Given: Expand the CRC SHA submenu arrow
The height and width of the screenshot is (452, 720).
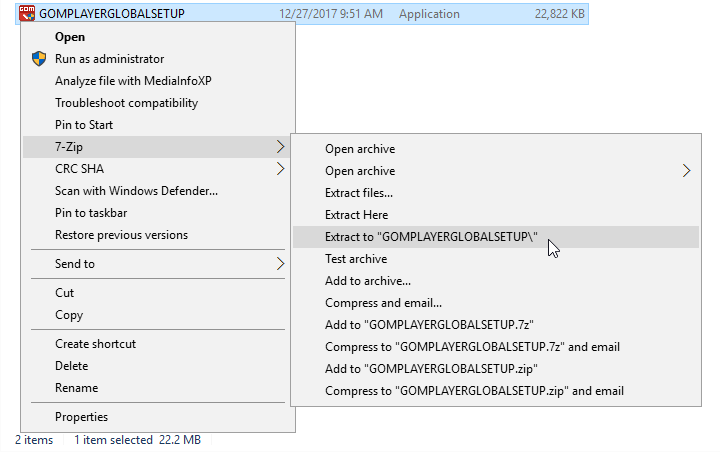Looking at the screenshot, I should [x=281, y=169].
